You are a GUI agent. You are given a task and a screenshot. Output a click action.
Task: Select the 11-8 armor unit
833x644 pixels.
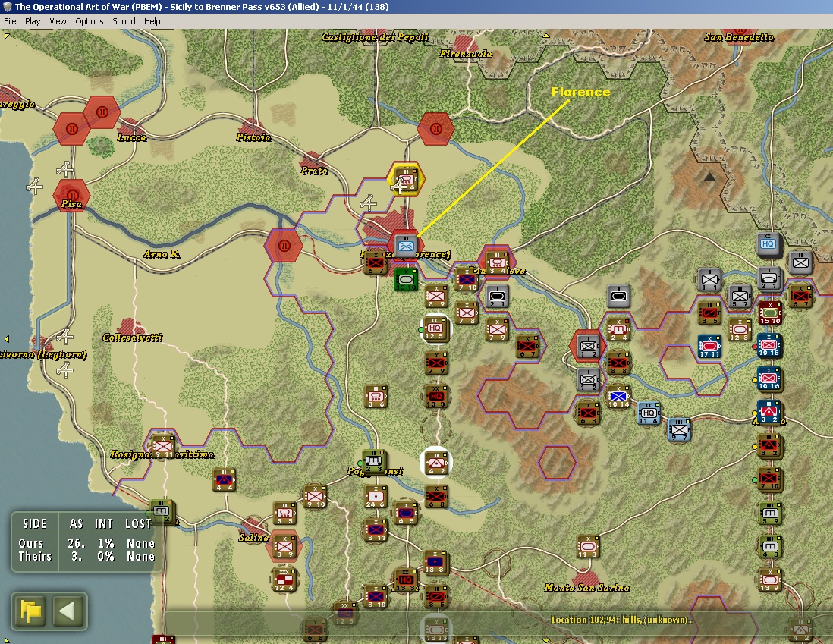(588, 547)
